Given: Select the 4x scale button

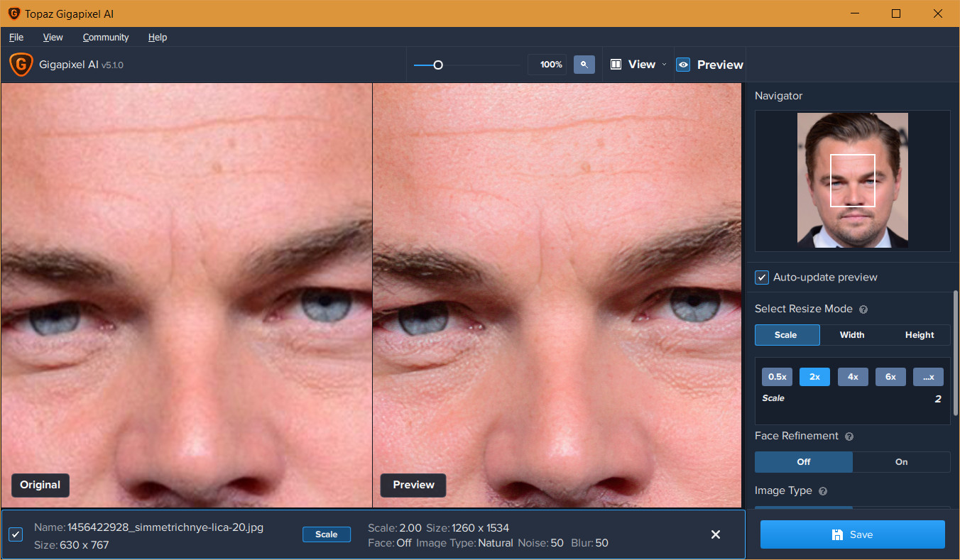Looking at the screenshot, I should click(853, 376).
